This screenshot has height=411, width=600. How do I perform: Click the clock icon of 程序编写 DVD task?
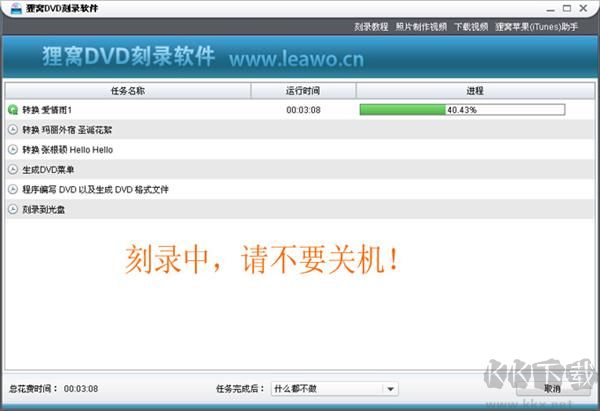click(x=13, y=189)
